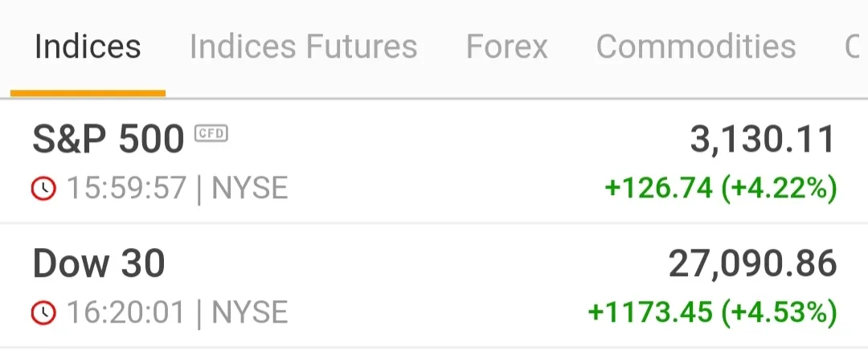Screen dimensions: 868x362
Task: Click the NYSE label in the S&P 500 row
Action: pos(249,189)
